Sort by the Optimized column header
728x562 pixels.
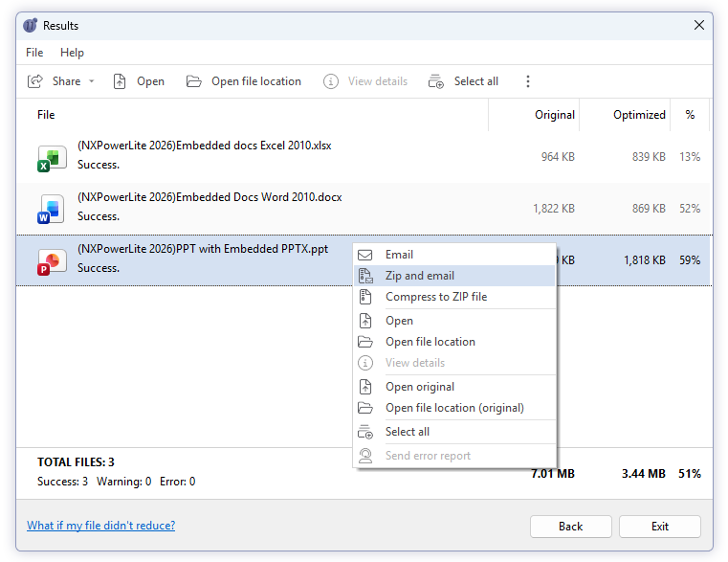[638, 115]
